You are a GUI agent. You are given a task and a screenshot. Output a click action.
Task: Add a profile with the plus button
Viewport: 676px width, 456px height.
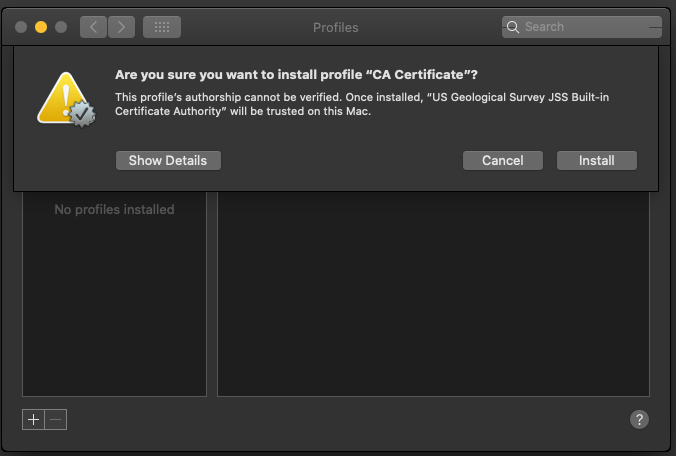click(34, 419)
